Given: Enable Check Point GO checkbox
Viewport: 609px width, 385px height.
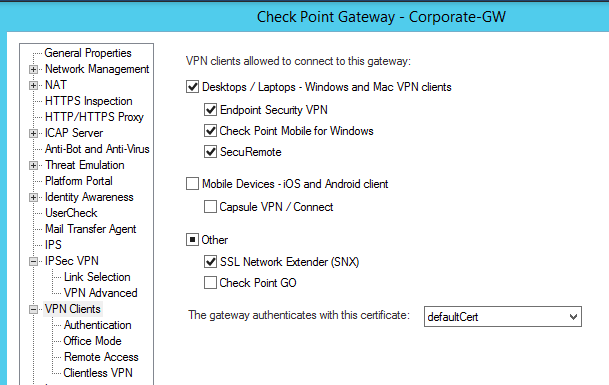Looking at the screenshot, I should [x=210, y=282].
